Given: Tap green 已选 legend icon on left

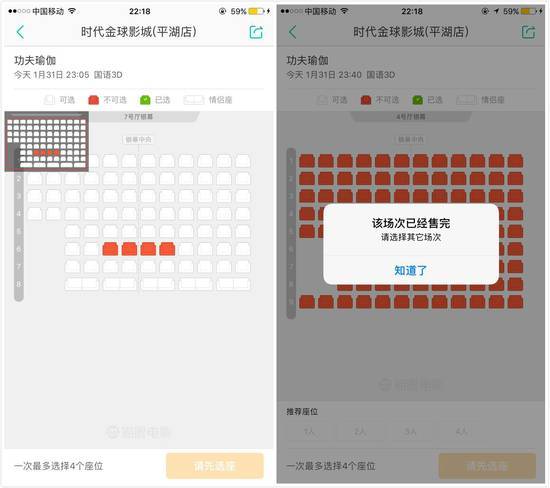Looking at the screenshot, I should click(x=145, y=100).
